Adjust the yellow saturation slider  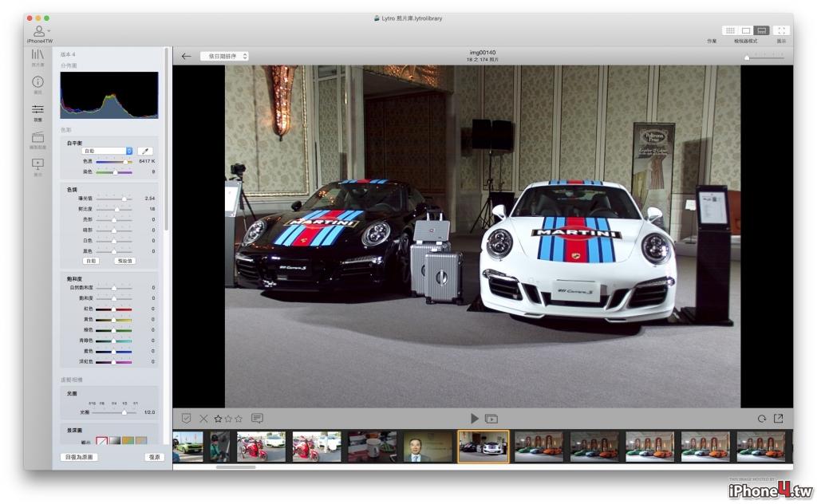pos(114,320)
